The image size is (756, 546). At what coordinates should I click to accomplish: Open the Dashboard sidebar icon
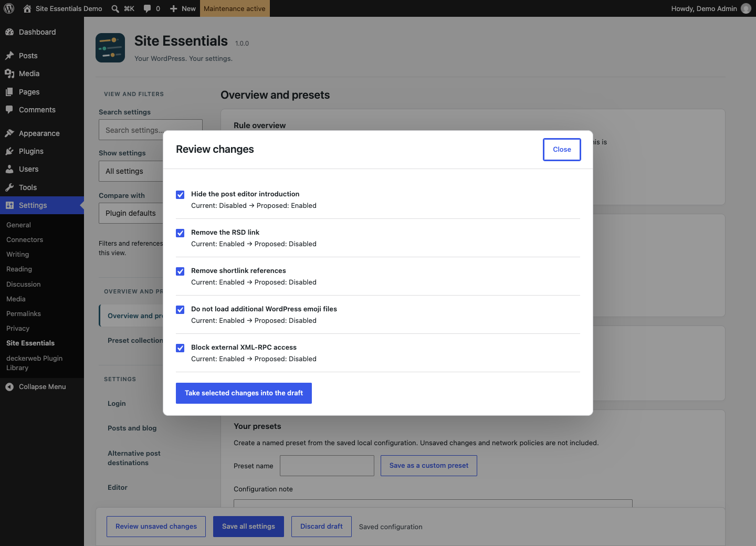tap(9, 32)
